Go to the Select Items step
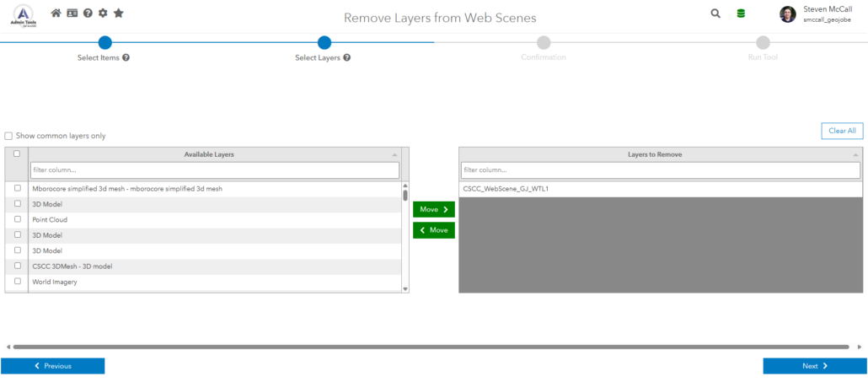The image size is (868, 382). 104,43
